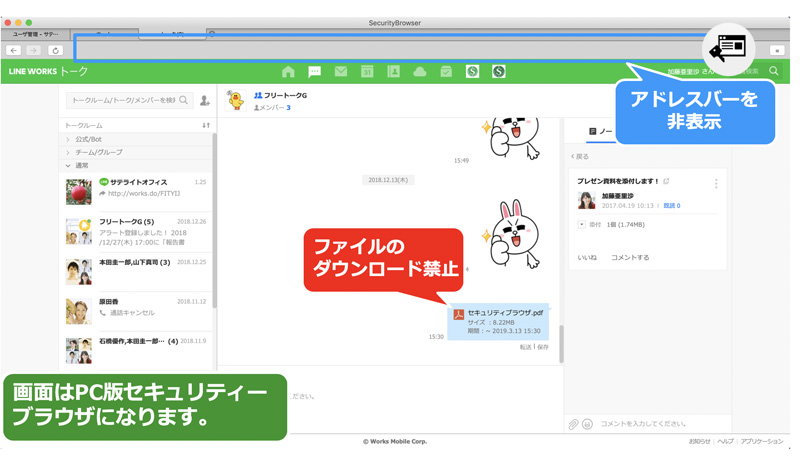
Task: Click the first white S app icon
Action: [x=472, y=71]
